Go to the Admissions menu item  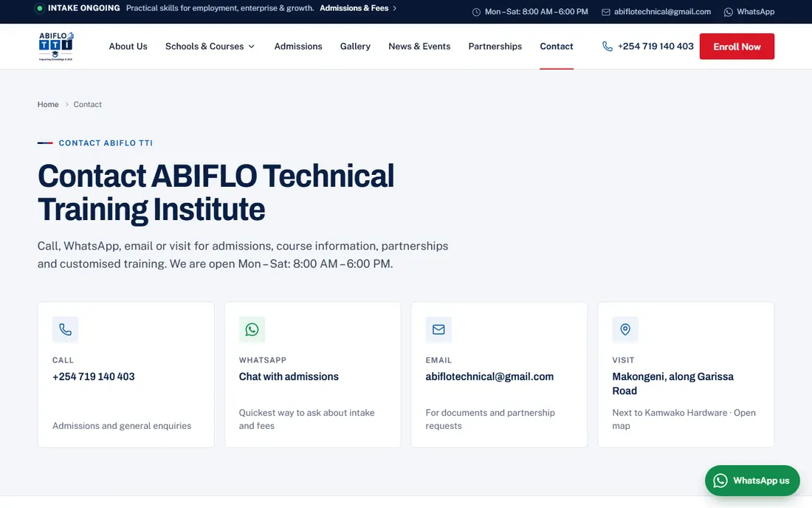(x=298, y=47)
